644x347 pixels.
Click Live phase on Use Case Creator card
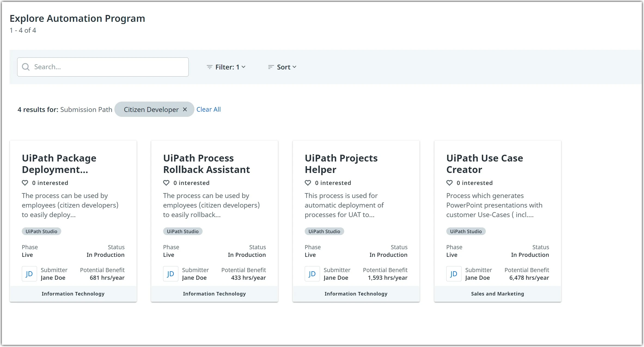(452, 255)
